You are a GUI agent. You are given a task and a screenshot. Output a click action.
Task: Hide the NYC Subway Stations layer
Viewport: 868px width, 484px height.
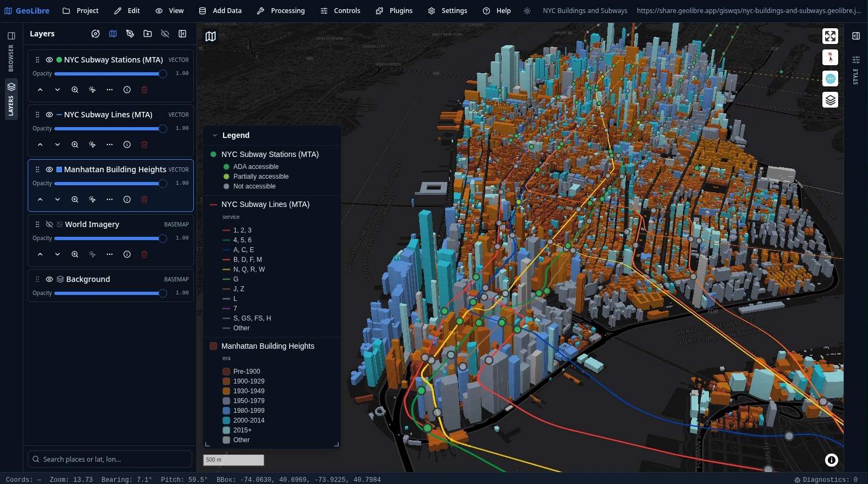[x=49, y=60]
